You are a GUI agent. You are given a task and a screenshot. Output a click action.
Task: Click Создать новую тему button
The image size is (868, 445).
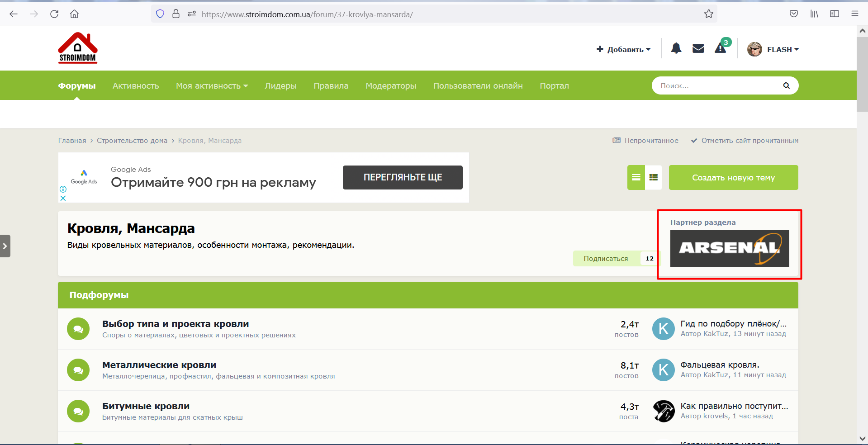pyautogui.click(x=734, y=177)
